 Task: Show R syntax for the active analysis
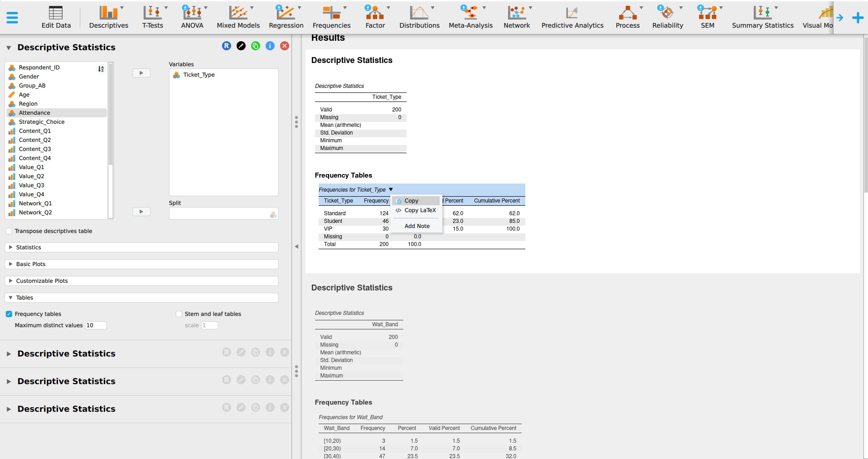(227, 46)
